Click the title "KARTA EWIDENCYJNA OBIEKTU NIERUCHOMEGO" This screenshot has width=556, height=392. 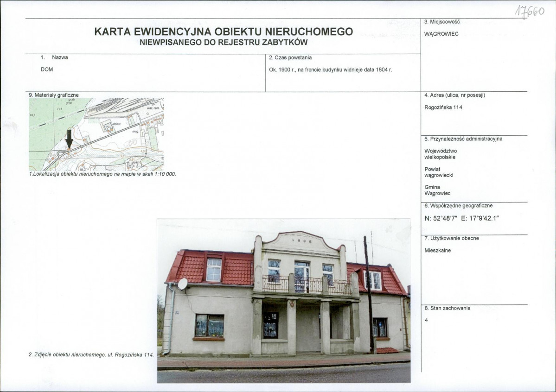click(224, 32)
